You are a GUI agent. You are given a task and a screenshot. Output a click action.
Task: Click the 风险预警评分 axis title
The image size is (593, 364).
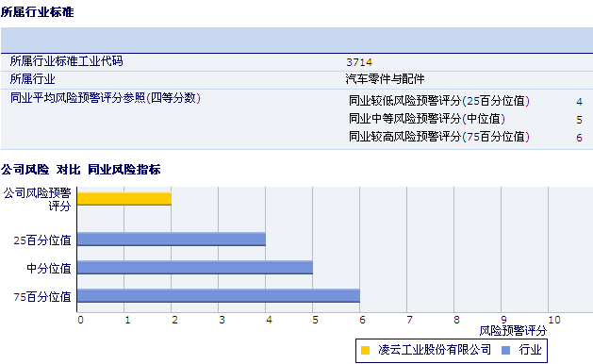tap(513, 331)
